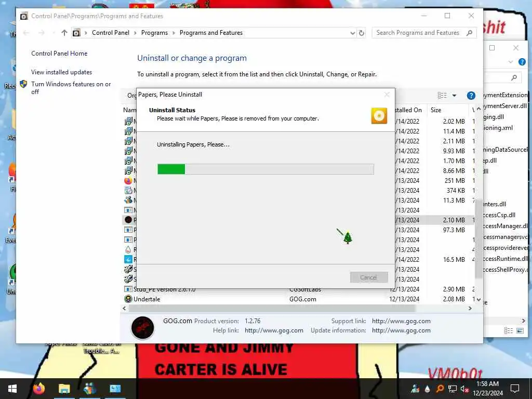
Task: Click the black Papers Please icon in the highlighted row
Action: click(128, 220)
